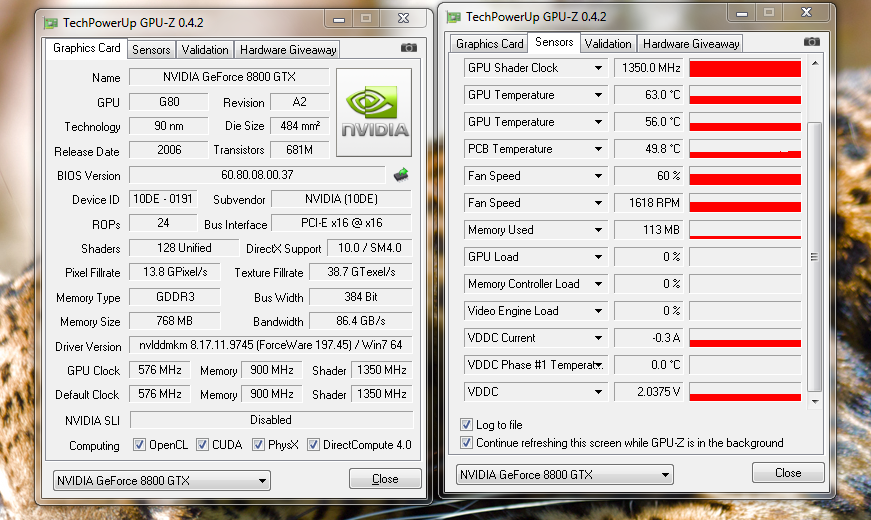The image size is (871, 520).
Task: Select the active Graphics Card tab in left window
Action: (87, 48)
